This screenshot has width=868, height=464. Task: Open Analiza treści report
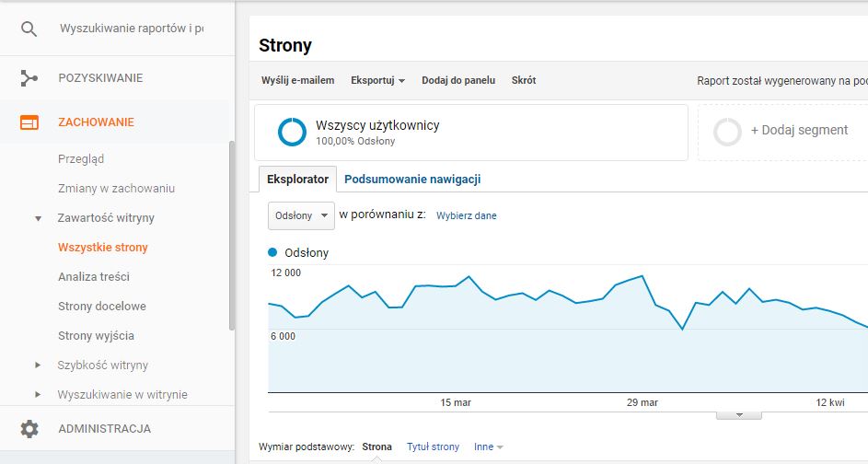click(x=94, y=277)
